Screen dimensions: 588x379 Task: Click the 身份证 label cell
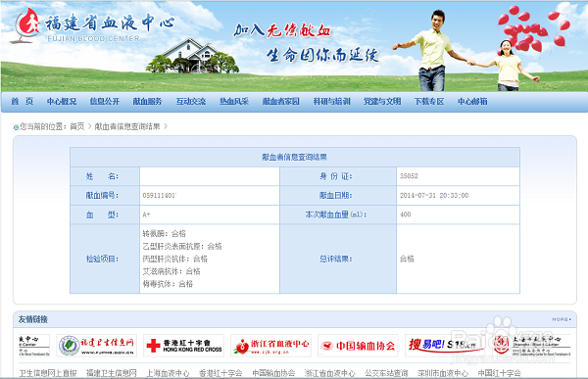click(338, 176)
